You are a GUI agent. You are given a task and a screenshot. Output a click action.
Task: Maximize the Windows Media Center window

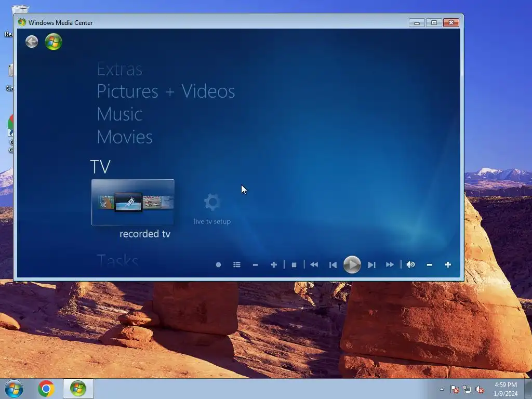point(434,23)
